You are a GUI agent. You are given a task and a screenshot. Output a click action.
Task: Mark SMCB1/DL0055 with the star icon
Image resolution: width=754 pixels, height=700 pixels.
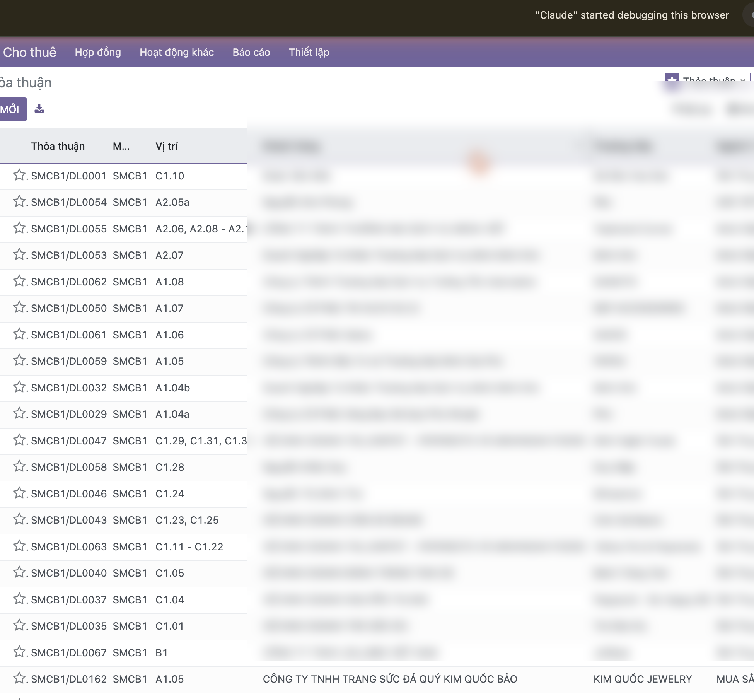click(19, 228)
